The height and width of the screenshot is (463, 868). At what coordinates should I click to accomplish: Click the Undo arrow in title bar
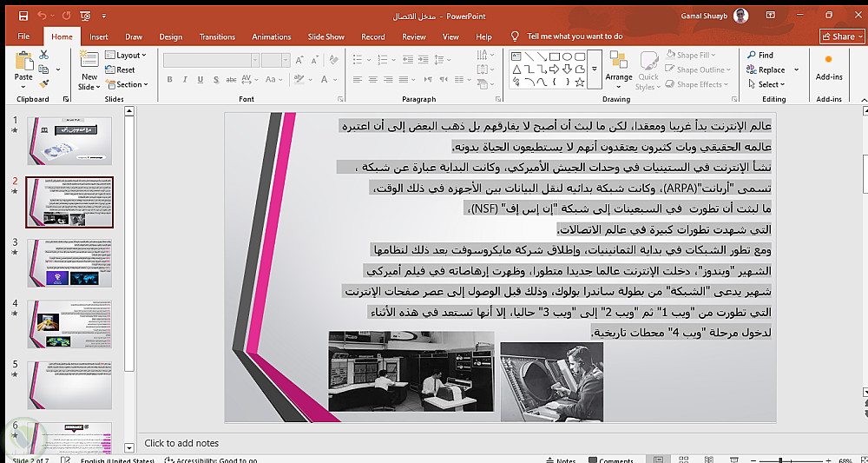click(x=43, y=16)
